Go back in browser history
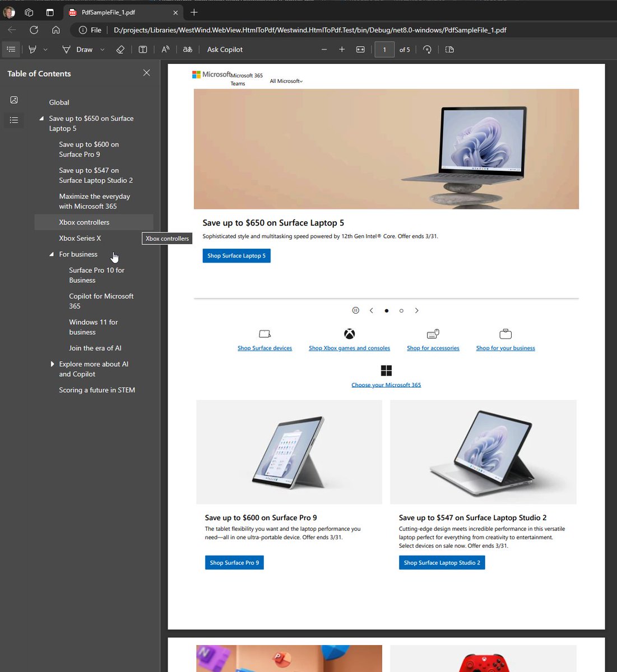Viewport: 617px width, 672px height. (x=12, y=30)
